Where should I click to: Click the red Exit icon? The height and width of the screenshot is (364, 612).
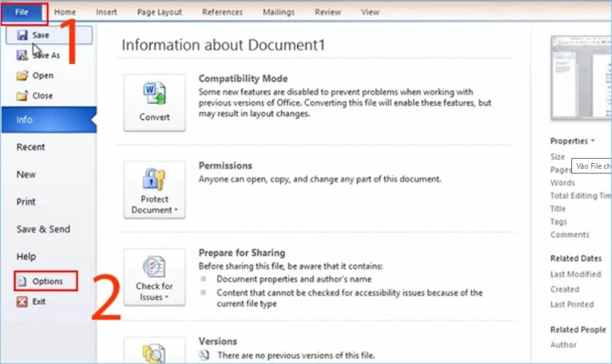[x=23, y=301]
